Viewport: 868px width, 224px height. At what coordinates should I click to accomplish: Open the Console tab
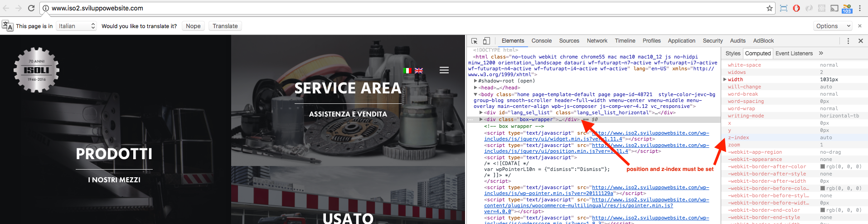click(542, 41)
